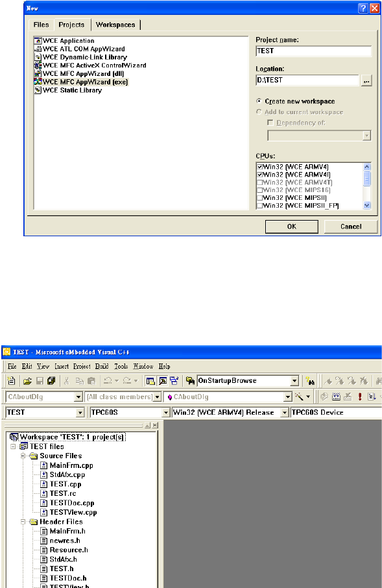Click the Save All toolbar icon
The width and height of the screenshot is (382, 588).
pos(51,381)
